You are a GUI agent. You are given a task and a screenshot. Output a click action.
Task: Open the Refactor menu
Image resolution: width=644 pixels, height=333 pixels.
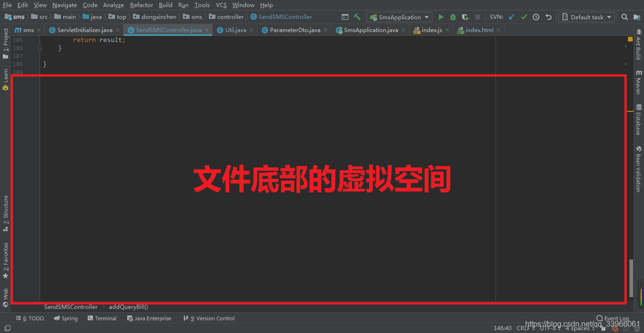coord(141,5)
